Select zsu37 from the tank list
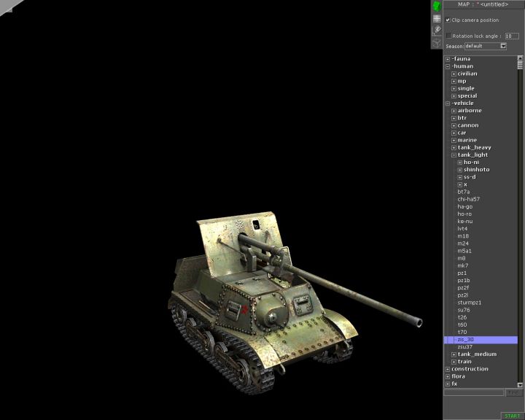This screenshot has width=525, height=420. [464, 347]
